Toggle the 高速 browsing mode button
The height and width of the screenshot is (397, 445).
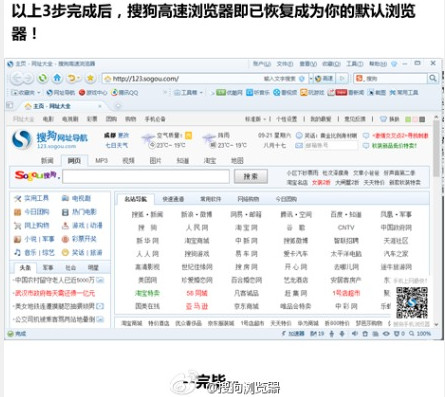(x=324, y=79)
